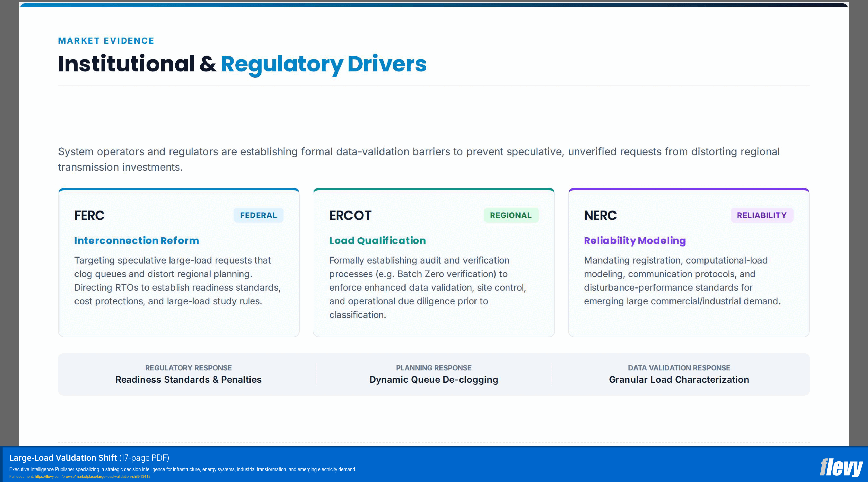Viewport: 868px width, 482px height.
Task: Click the FEDERAL badge on the FERC card
Action: click(x=259, y=215)
